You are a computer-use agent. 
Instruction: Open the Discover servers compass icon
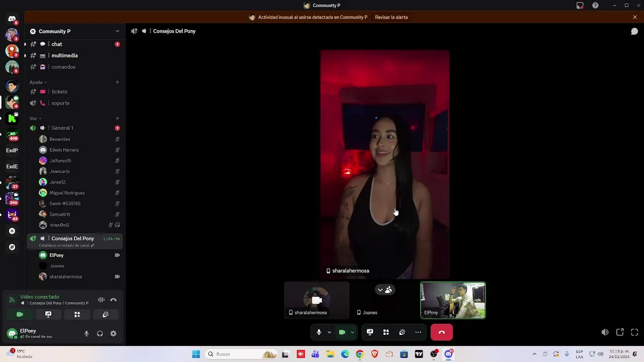coord(12,247)
